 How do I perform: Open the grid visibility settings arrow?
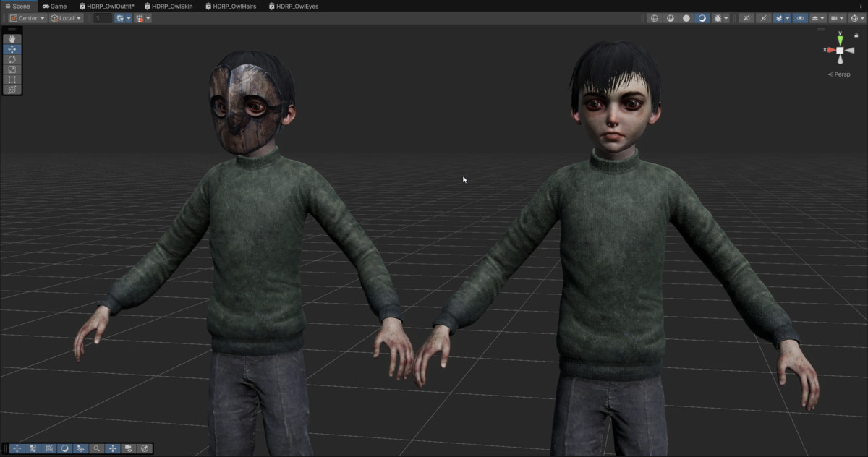[x=129, y=18]
